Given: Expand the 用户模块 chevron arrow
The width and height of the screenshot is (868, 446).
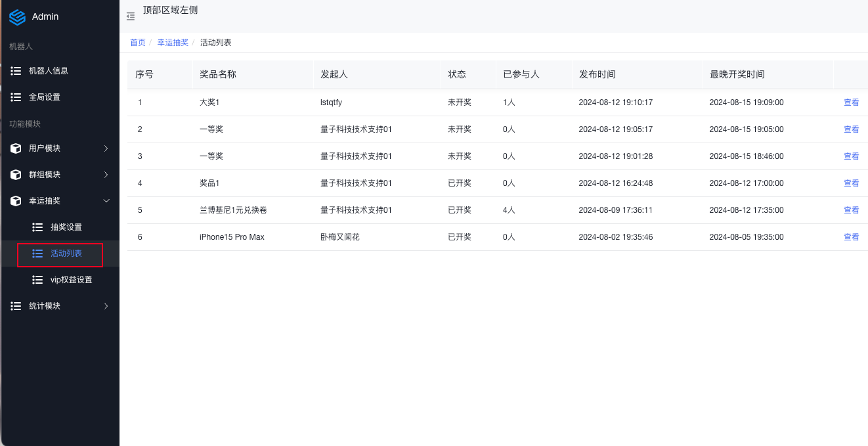Looking at the screenshot, I should 106,148.
